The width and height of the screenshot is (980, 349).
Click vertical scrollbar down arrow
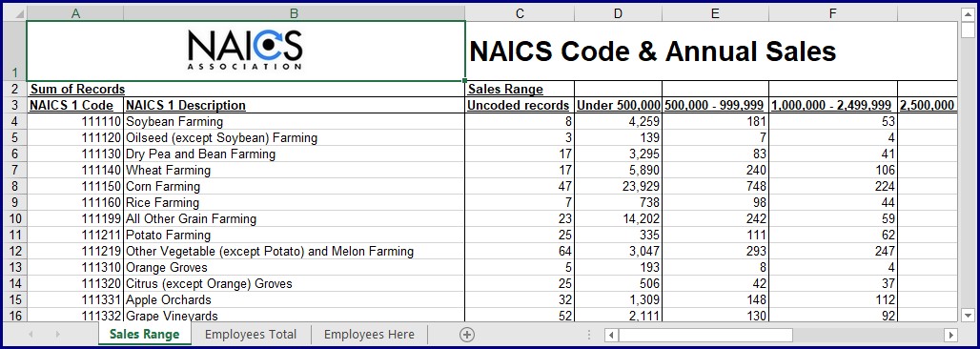(968, 315)
